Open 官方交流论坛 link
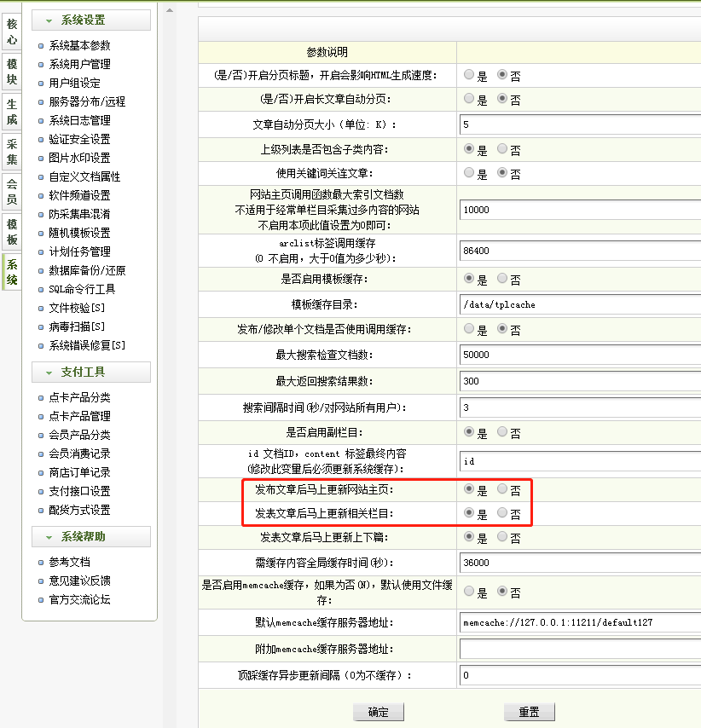This screenshot has height=728, width=701. point(79,600)
